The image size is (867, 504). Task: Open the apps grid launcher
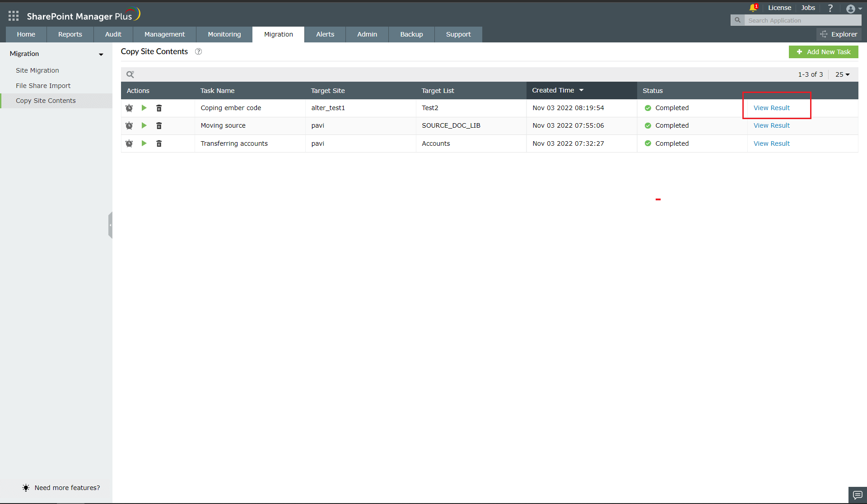tap(13, 15)
